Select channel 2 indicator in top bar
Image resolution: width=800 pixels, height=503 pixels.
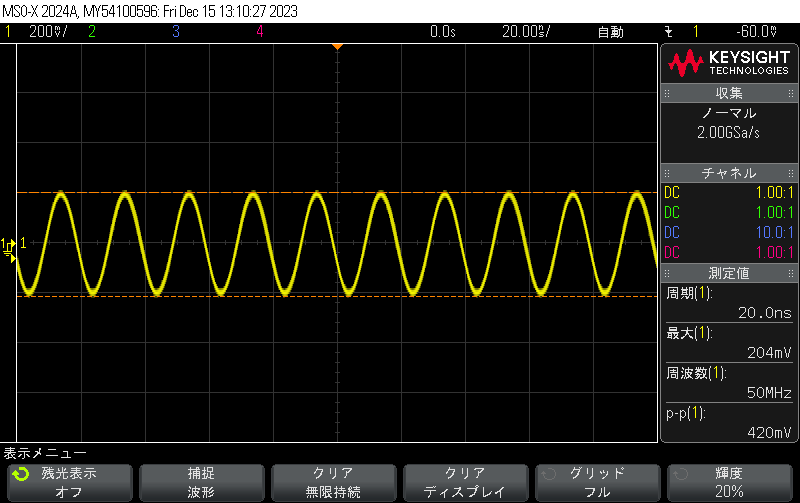91,31
